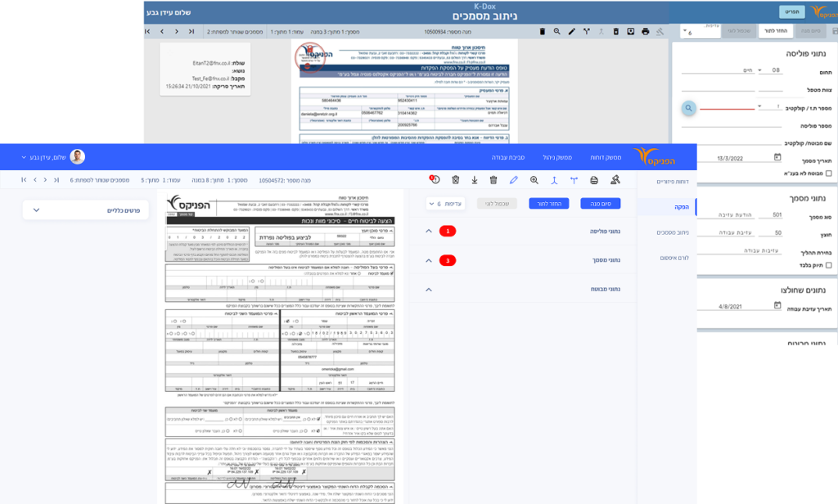Collapse the נתוני פוליסה section
This screenshot has width=838, height=504.
tap(428, 232)
